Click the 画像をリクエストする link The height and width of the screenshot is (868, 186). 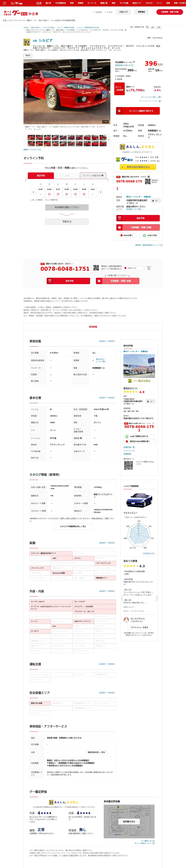[32, 150]
